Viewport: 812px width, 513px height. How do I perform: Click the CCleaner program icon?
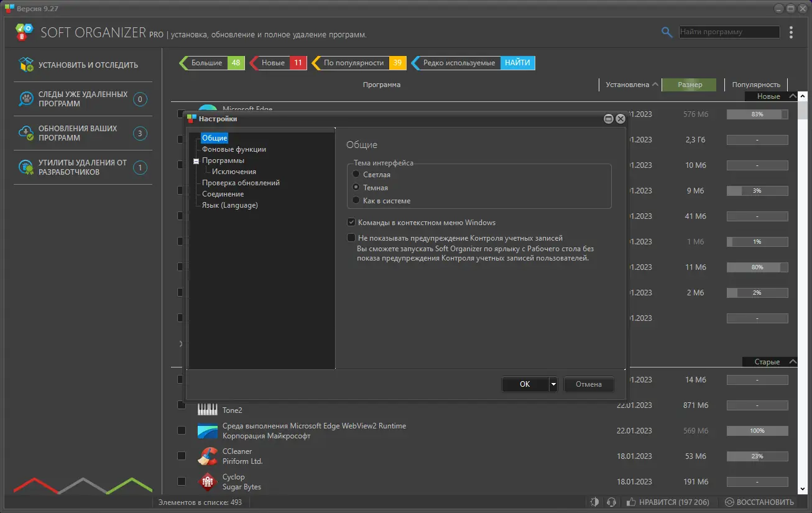tap(208, 456)
